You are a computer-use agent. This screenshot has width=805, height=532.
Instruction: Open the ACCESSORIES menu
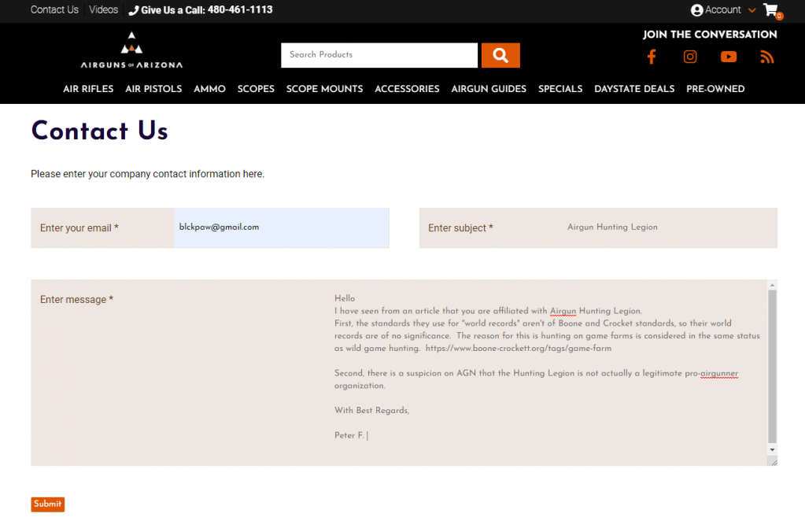(x=407, y=89)
